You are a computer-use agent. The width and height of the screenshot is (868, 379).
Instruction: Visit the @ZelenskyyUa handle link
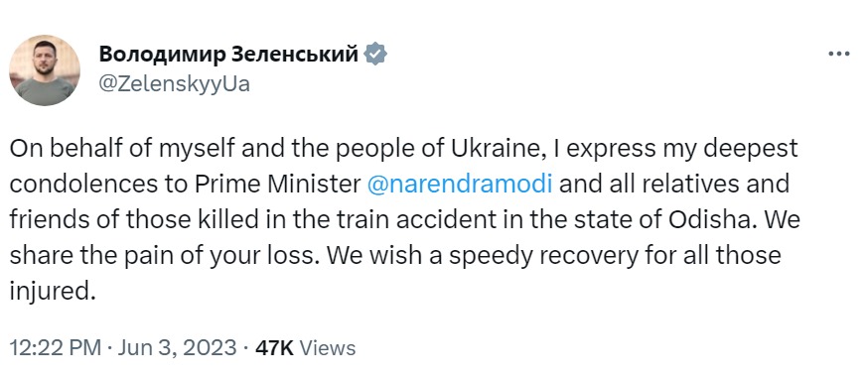click(x=175, y=84)
